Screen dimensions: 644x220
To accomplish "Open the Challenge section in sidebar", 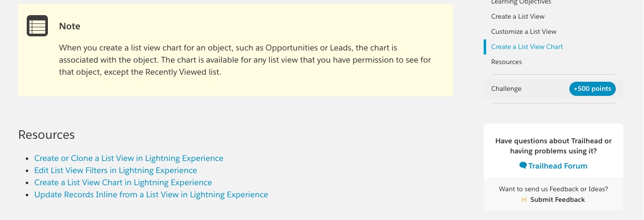I will click(x=506, y=89).
